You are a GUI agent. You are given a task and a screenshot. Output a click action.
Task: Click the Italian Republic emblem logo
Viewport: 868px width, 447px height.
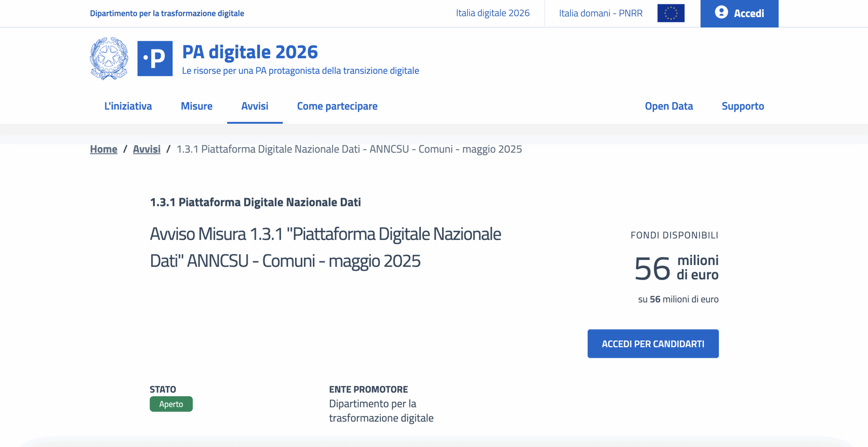109,58
